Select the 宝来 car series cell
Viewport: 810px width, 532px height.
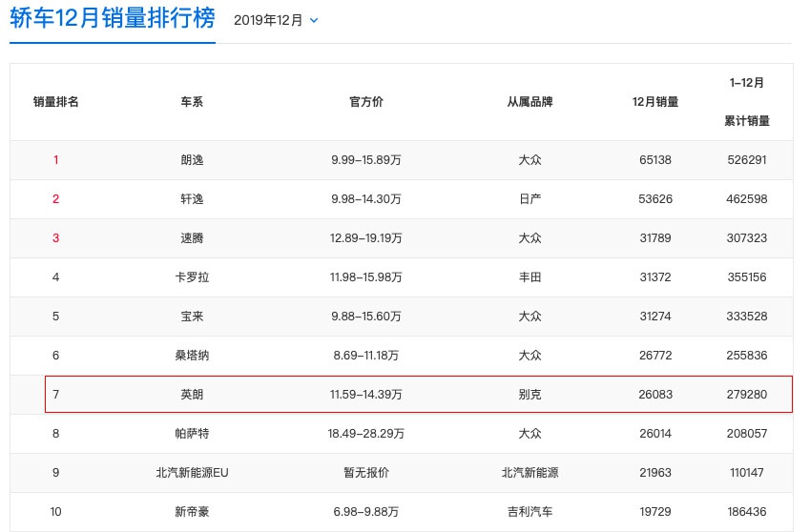pyautogui.click(x=192, y=317)
